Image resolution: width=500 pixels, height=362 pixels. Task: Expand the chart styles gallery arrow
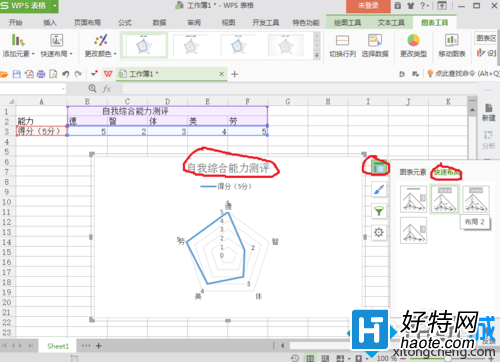[x=317, y=55]
